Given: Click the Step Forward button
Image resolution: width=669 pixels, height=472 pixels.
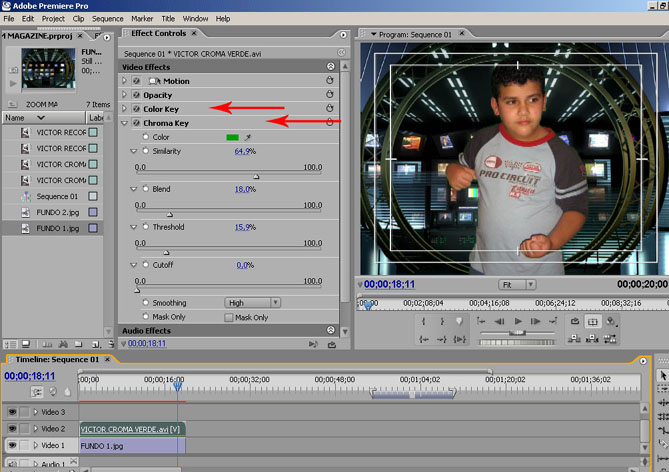Looking at the screenshot, I should coord(538,322).
